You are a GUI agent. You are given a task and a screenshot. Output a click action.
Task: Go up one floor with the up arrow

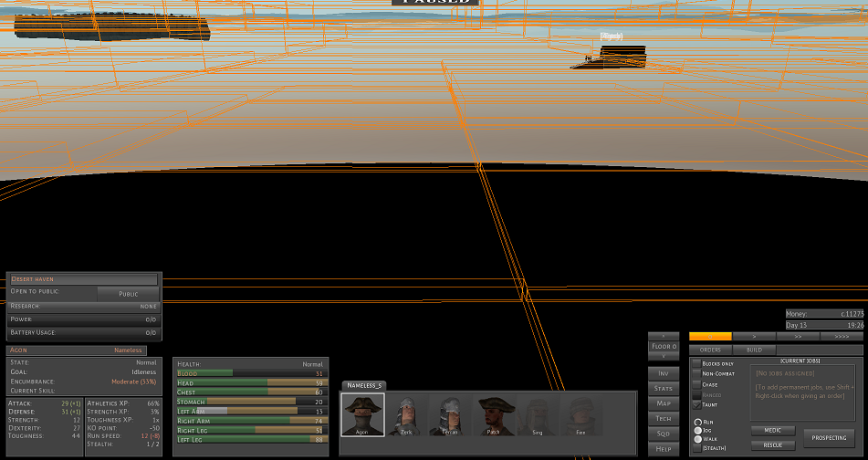pos(664,336)
